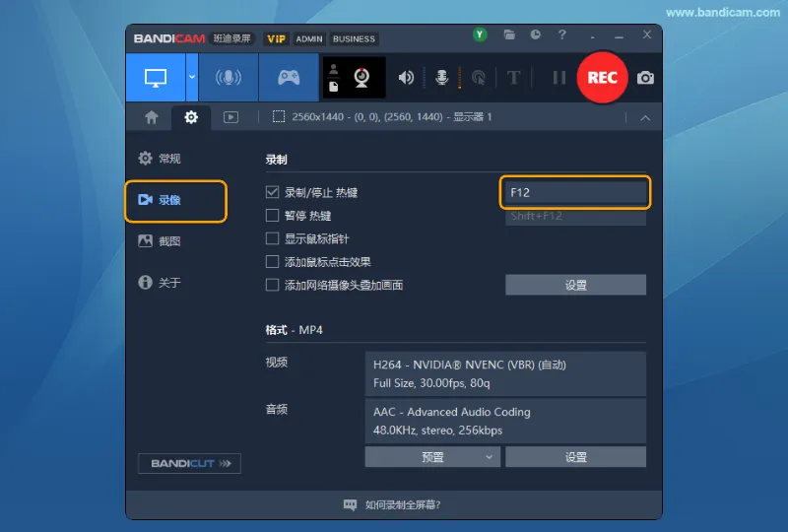The width and height of the screenshot is (788, 532).
Task: Click the AAC Advanced Audio Coding box
Action: point(505,421)
